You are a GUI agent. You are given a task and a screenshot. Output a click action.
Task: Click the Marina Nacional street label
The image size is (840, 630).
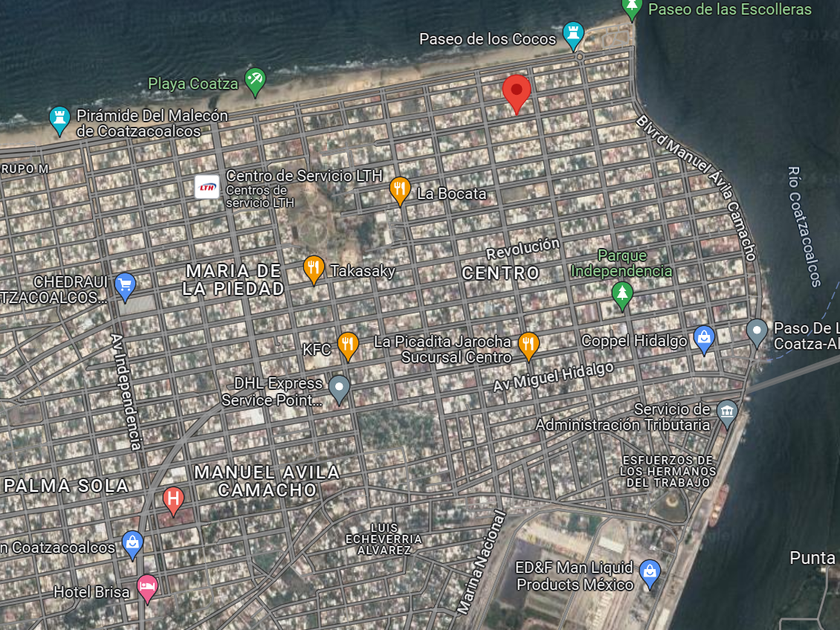tap(482, 561)
